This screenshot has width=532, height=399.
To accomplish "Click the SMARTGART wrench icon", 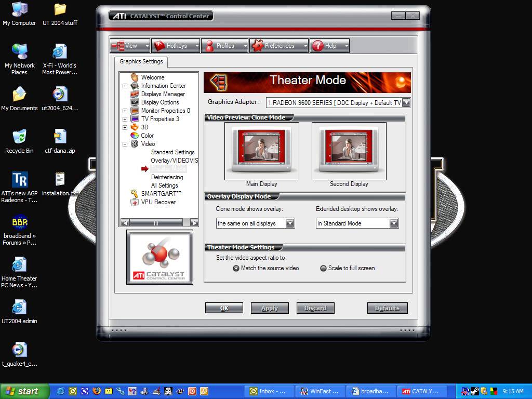I will [x=135, y=194].
